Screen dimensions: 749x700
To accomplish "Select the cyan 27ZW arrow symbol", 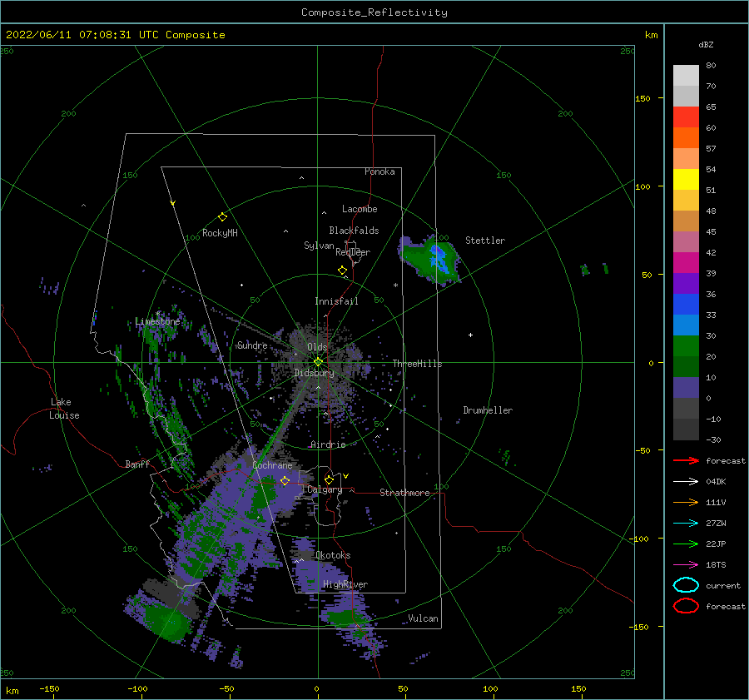I will pos(686,524).
